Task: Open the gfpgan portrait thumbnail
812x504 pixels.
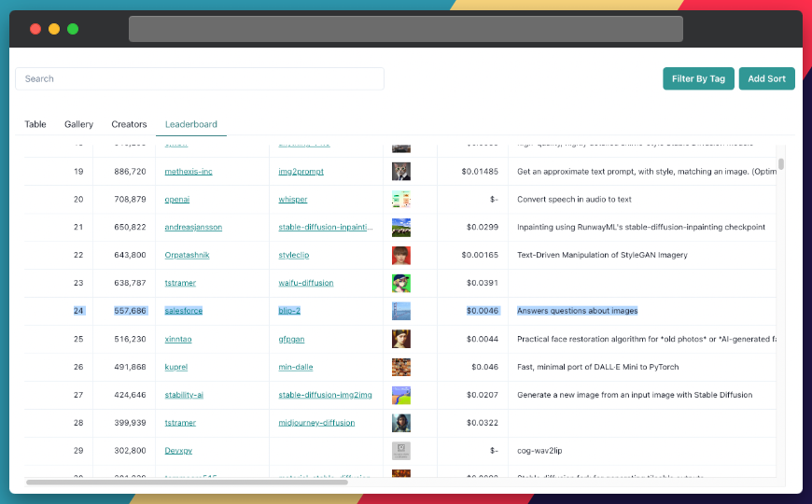Action: coord(400,340)
